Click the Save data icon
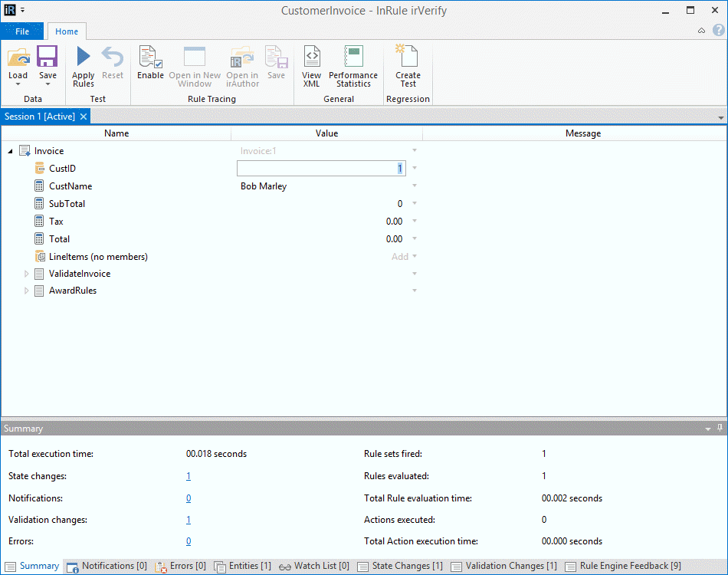Viewport: 728px width, 575px height. [x=48, y=58]
